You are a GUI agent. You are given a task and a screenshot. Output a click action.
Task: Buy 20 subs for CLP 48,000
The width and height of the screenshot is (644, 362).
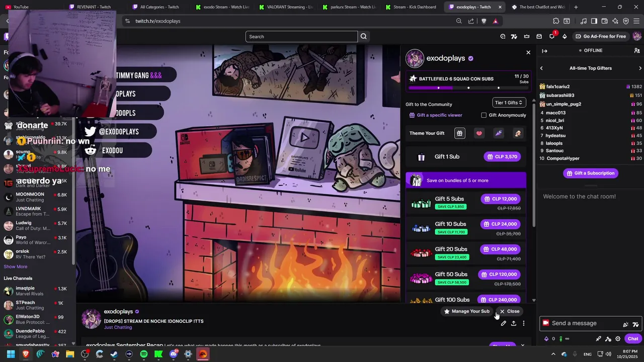[x=500, y=249]
